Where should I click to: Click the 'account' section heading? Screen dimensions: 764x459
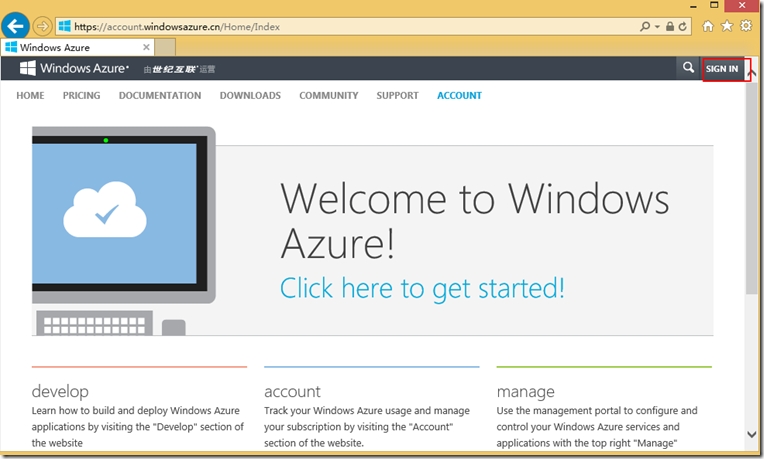pyautogui.click(x=292, y=391)
